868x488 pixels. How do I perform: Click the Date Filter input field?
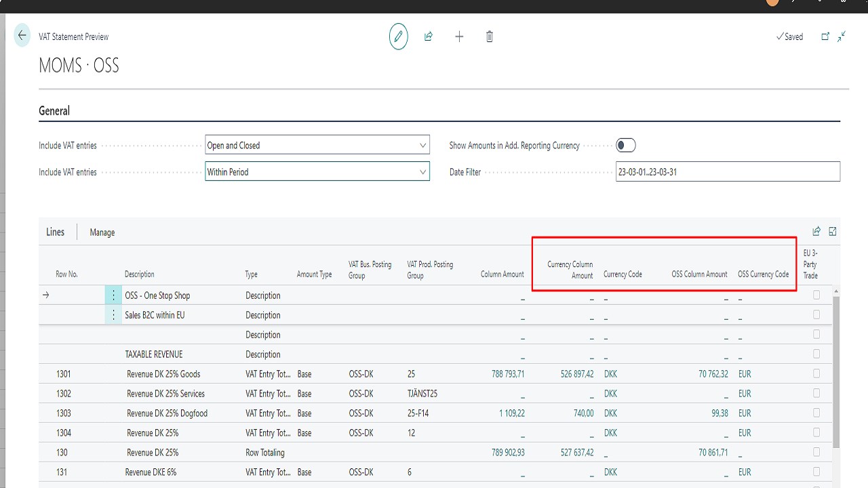(x=728, y=172)
